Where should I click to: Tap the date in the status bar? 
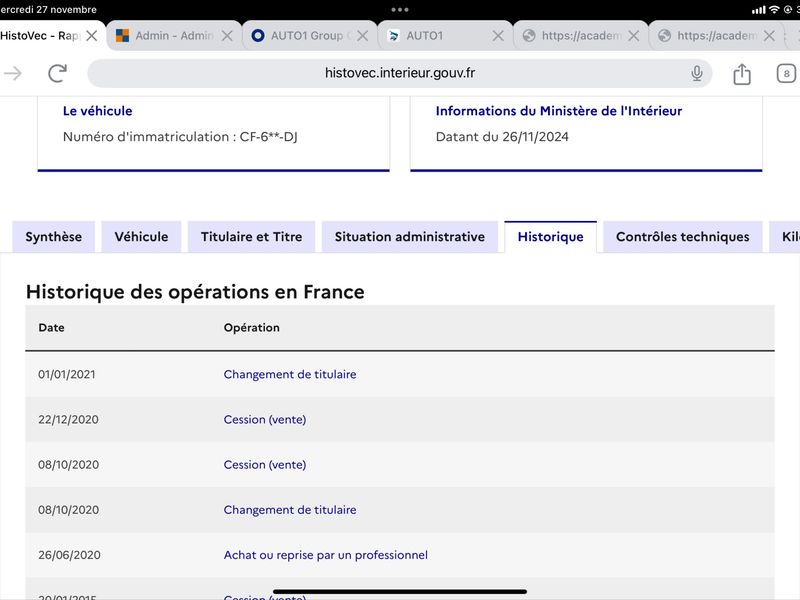(x=48, y=10)
